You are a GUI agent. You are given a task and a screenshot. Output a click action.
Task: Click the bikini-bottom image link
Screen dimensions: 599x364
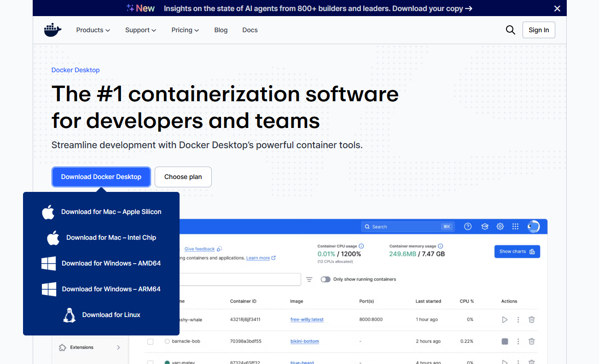pyautogui.click(x=305, y=341)
